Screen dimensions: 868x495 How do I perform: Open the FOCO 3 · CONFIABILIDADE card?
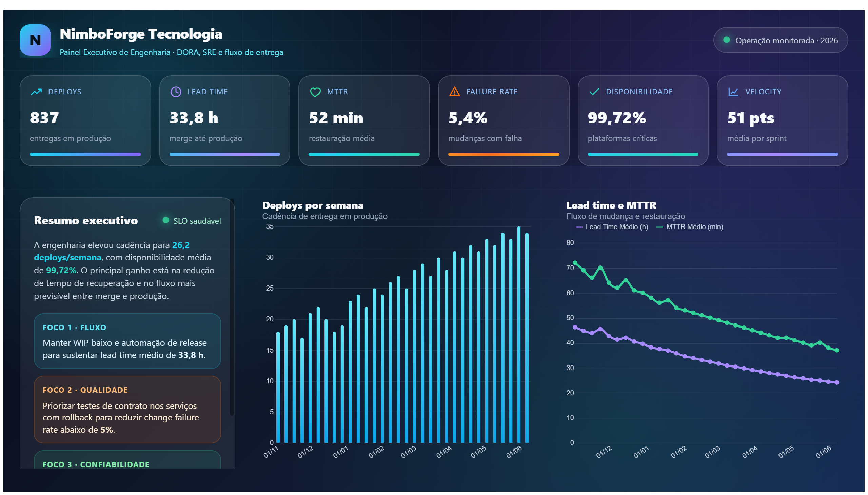[127, 460]
